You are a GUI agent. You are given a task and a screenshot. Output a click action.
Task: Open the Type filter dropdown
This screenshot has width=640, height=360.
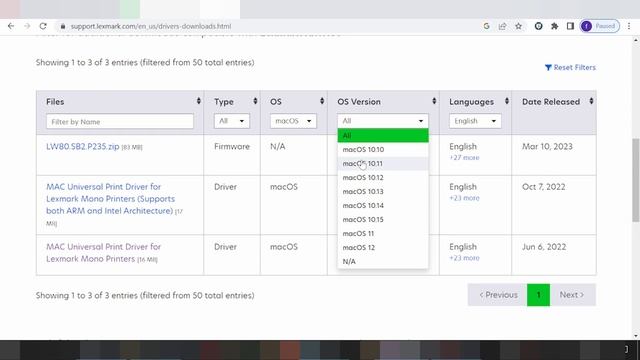point(231,121)
